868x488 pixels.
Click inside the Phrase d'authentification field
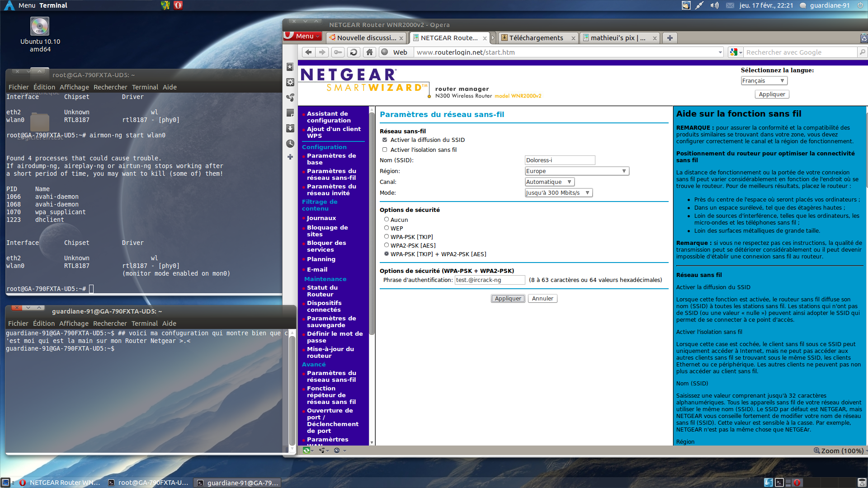tap(490, 280)
